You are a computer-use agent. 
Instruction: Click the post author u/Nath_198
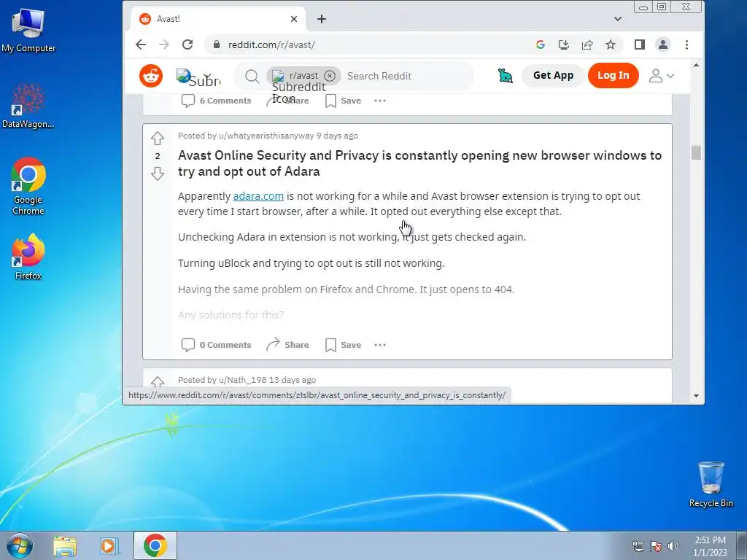[x=242, y=380]
